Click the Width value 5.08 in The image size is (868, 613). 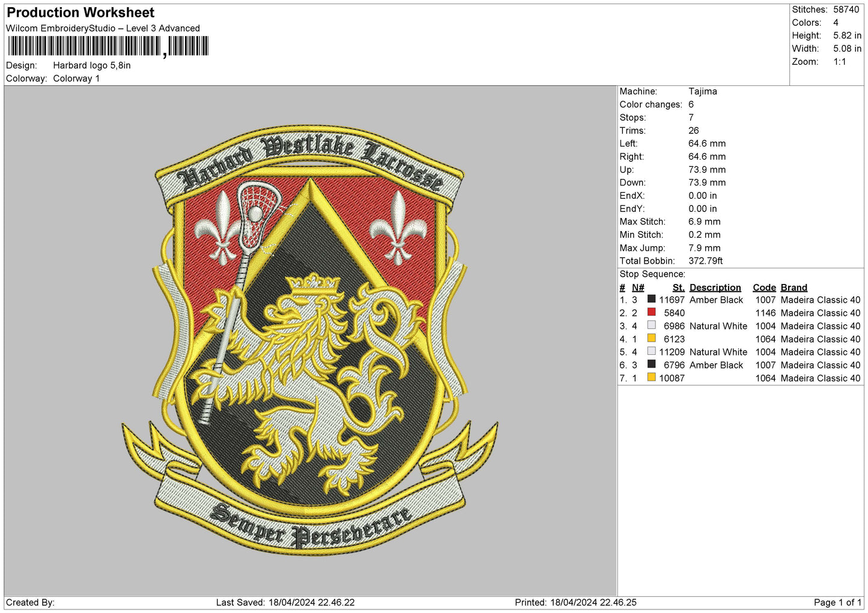(x=847, y=49)
